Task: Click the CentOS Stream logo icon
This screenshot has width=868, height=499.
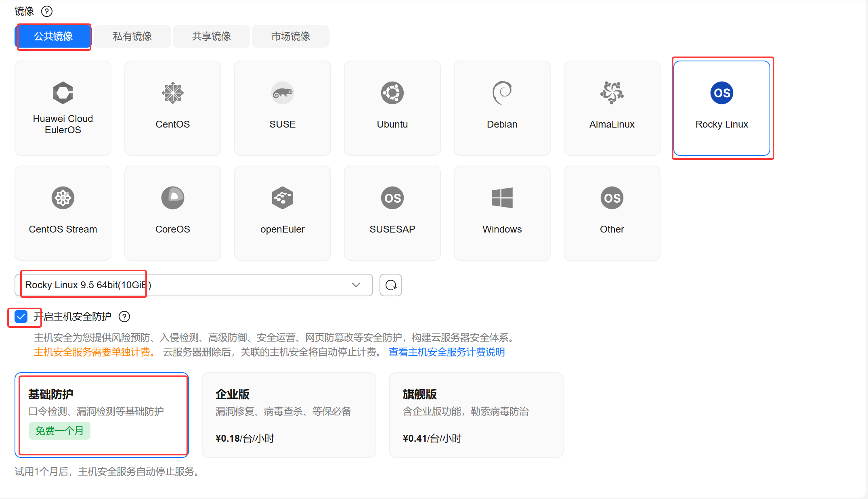Action: [63, 198]
